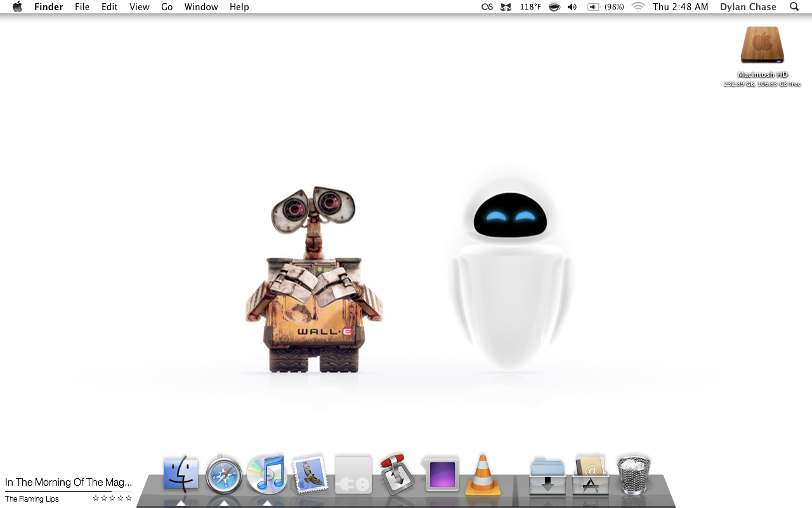Viewport: 812px width, 508px height.
Task: Open the Trash in the Dock
Action: point(634,474)
